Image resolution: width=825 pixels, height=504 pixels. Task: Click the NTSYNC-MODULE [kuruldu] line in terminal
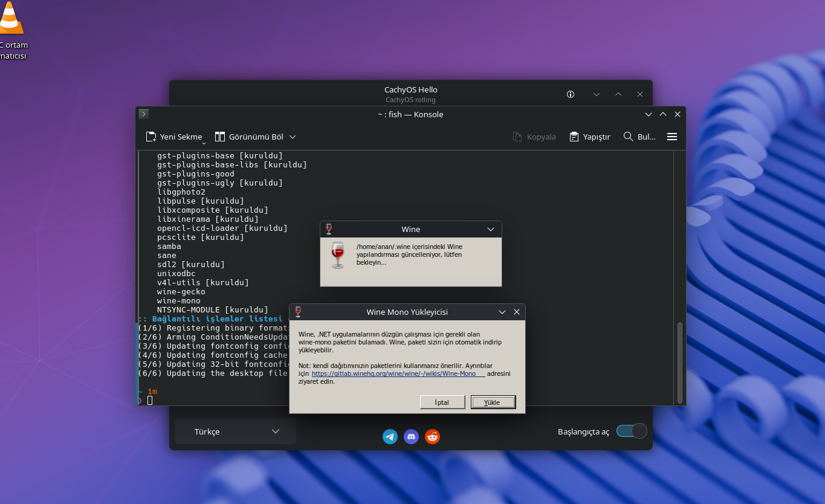213,310
